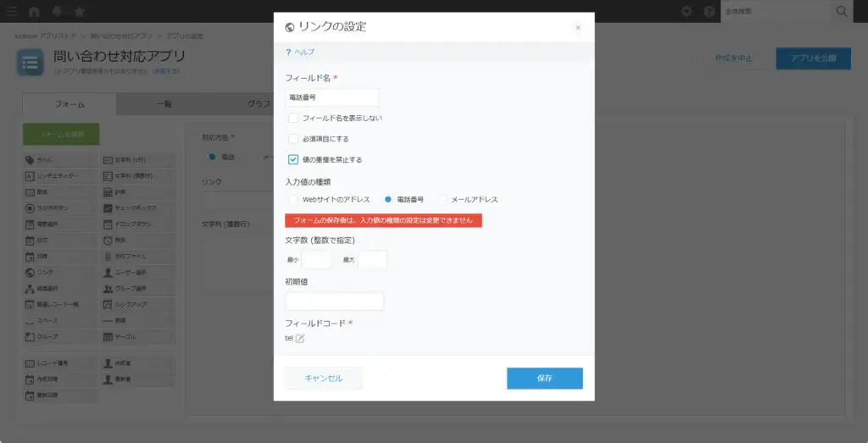The width and height of the screenshot is (868, 443).
Task: Select the 添付ファイル field in the palette
Action: [x=138, y=256]
